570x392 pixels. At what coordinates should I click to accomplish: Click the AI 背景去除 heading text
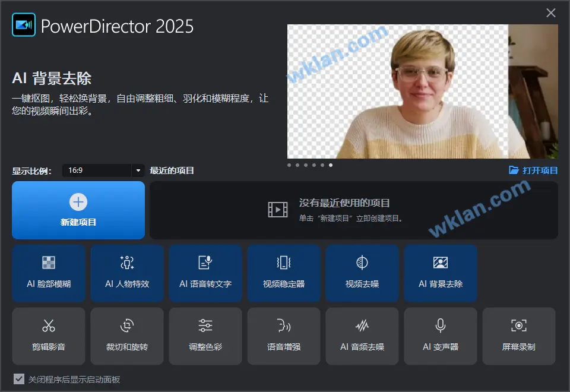pos(52,78)
